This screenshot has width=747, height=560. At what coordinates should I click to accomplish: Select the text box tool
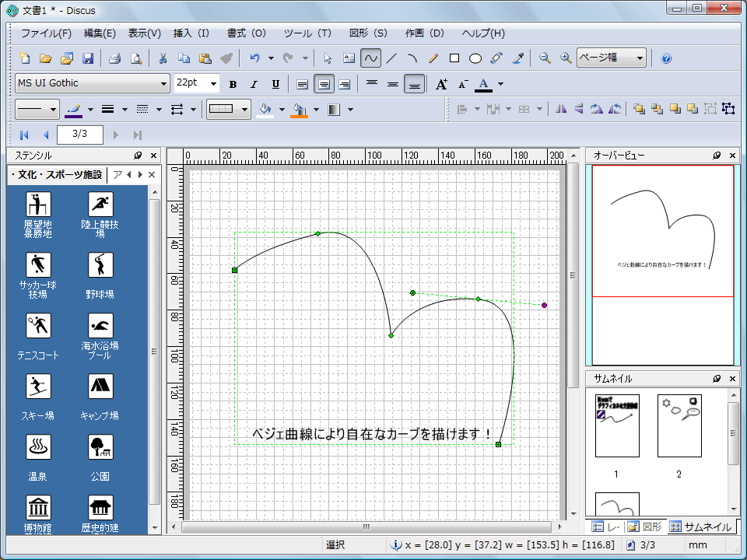click(349, 58)
